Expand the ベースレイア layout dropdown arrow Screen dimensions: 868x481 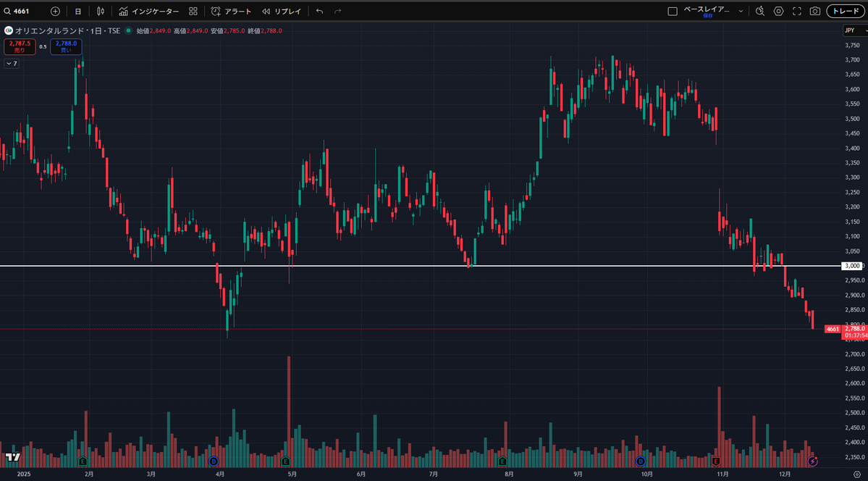741,12
